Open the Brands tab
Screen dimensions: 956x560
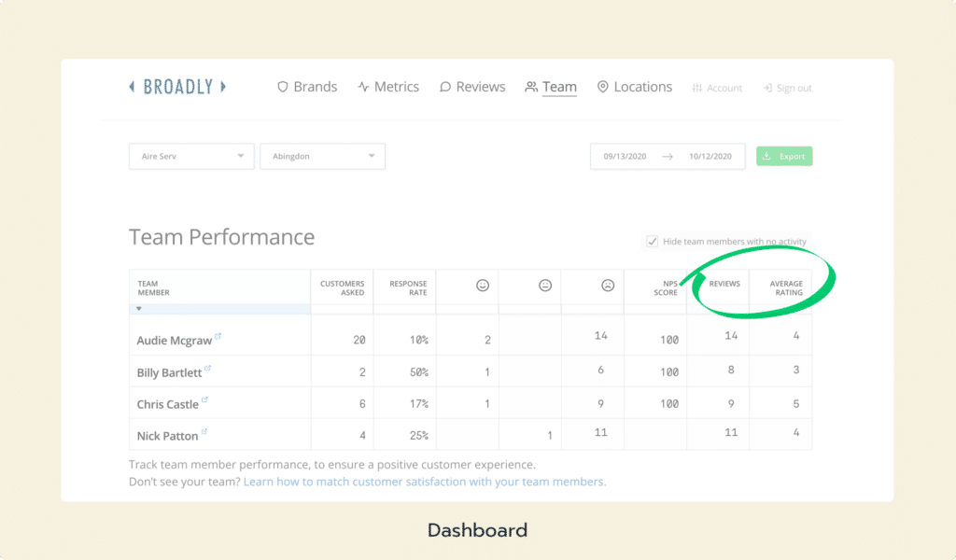pyautogui.click(x=307, y=87)
